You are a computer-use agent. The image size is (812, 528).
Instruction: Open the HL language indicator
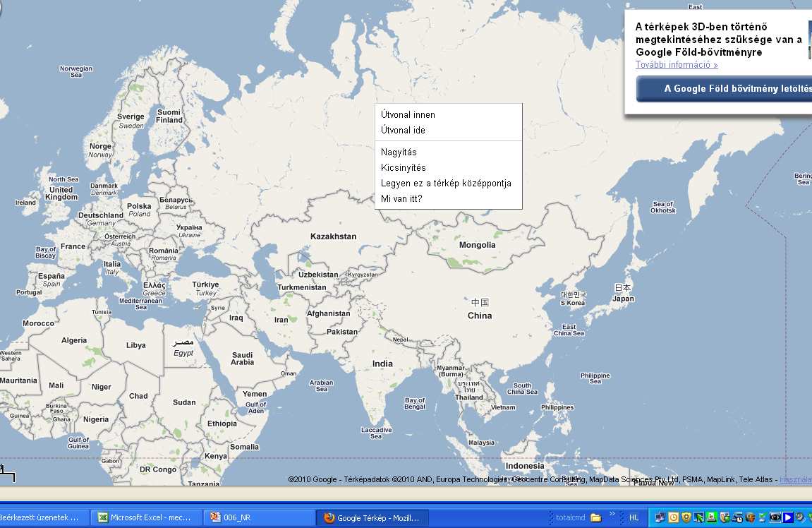(634, 517)
